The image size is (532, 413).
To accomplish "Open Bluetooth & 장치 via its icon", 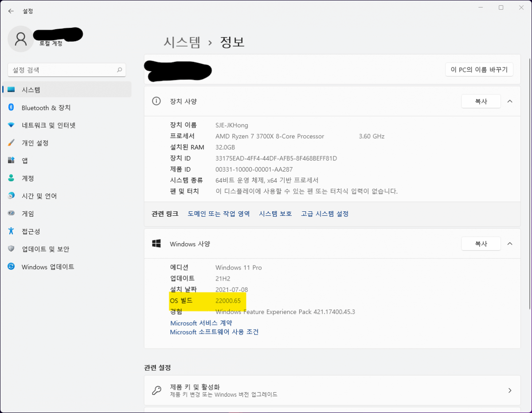I will [12, 108].
